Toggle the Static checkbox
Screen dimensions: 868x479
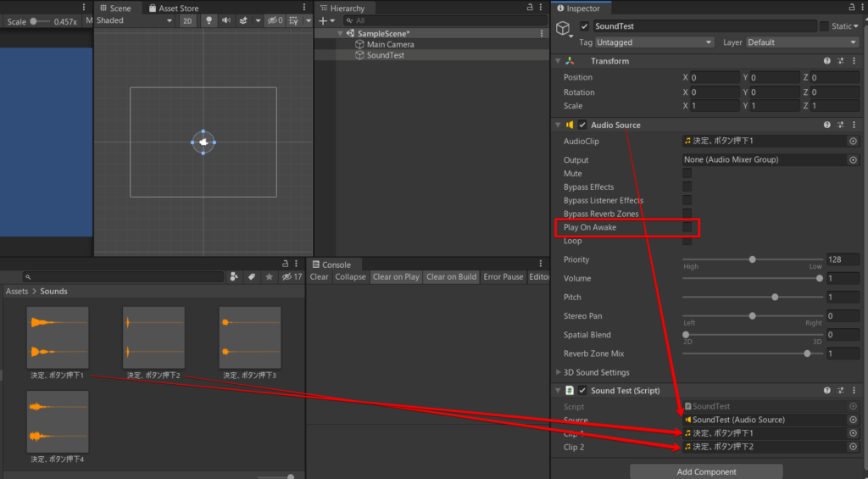[824, 26]
